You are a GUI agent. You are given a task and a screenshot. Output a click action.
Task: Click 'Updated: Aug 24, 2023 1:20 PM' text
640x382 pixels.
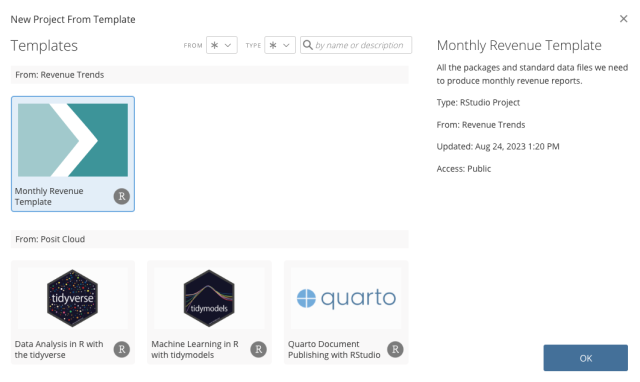click(498, 147)
